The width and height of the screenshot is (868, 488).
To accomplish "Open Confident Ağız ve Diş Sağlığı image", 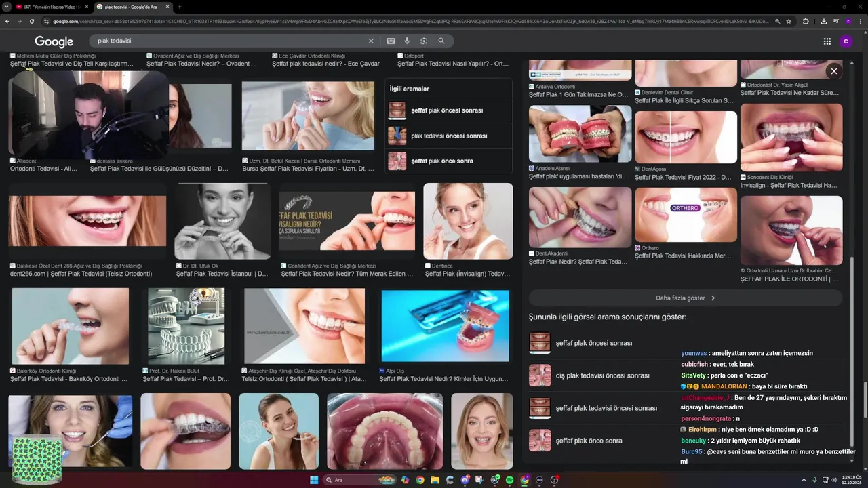I will click(347, 221).
